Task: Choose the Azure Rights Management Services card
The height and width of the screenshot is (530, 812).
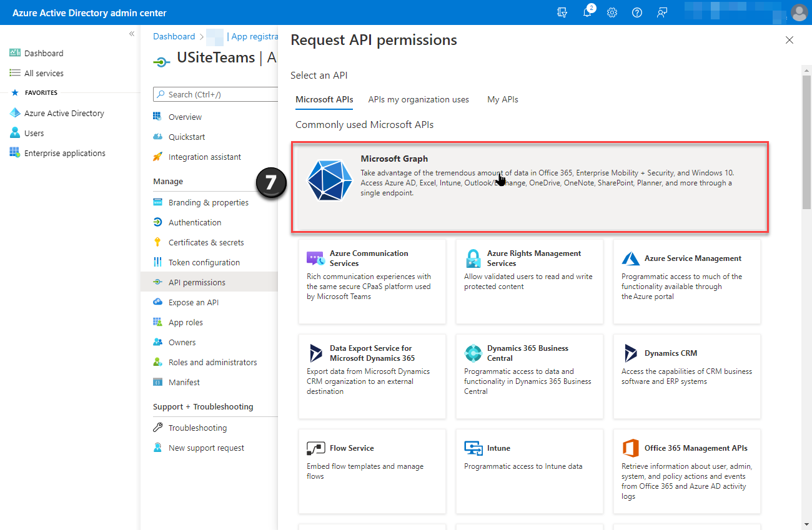Action: coord(530,282)
